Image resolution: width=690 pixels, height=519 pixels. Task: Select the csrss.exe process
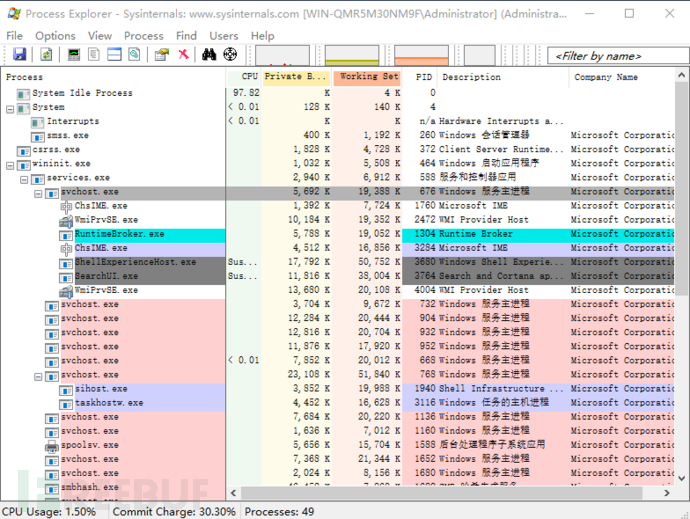[338, 149]
